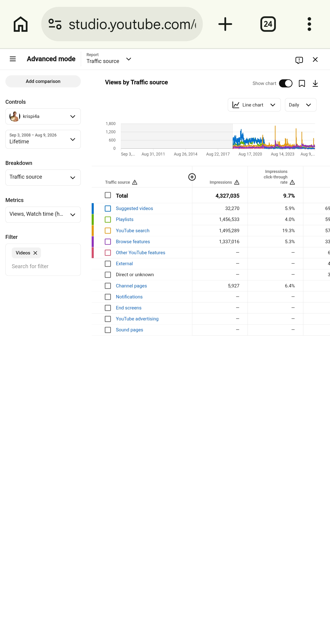Uncheck the Suggested videos checkbox
330x644 pixels.
108,208
